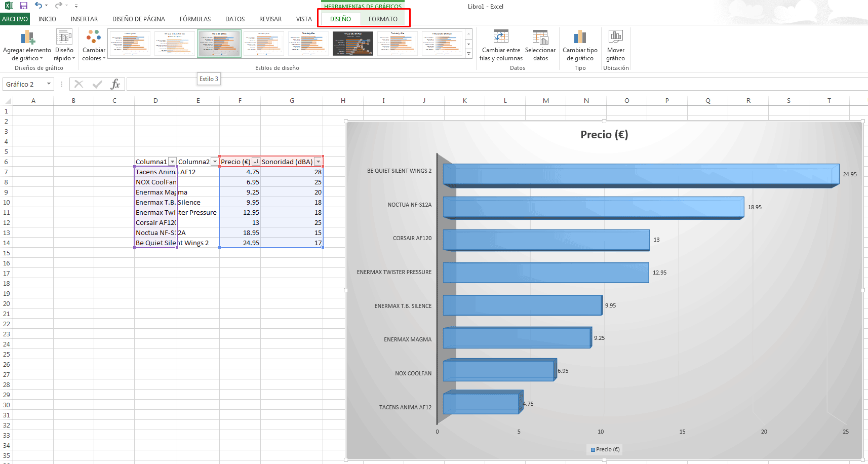
Task: Select the fourth chart style thumbnail
Action: pyautogui.click(x=264, y=44)
